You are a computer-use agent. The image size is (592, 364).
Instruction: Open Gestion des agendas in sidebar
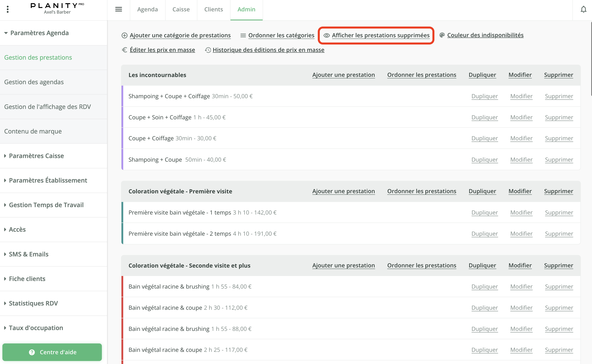click(34, 82)
